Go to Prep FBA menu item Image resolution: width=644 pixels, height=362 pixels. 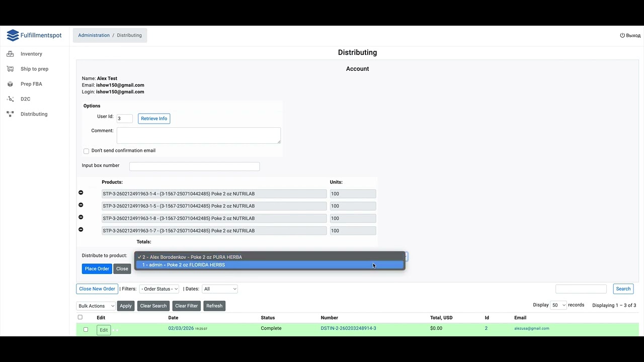31,84
